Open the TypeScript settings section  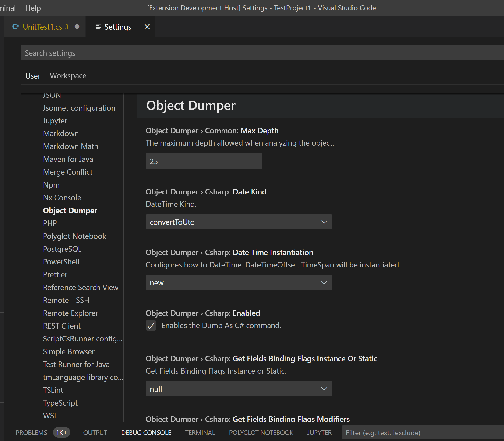(60, 403)
